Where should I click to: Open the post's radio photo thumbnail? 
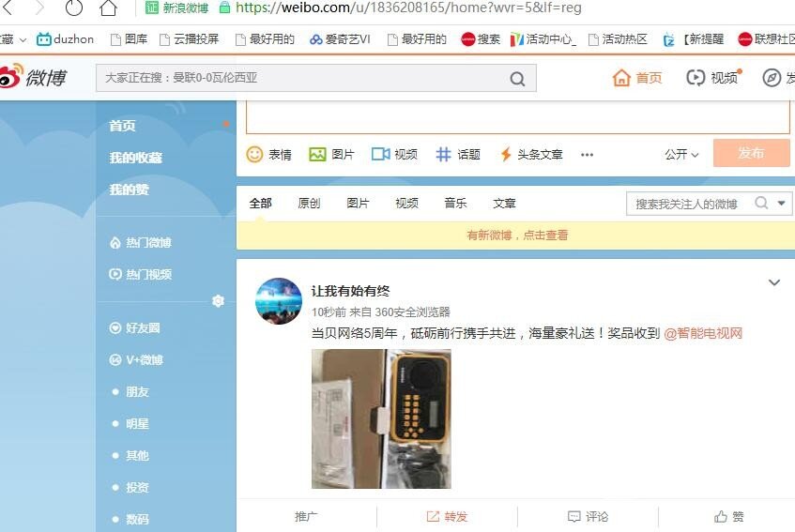[x=381, y=419]
